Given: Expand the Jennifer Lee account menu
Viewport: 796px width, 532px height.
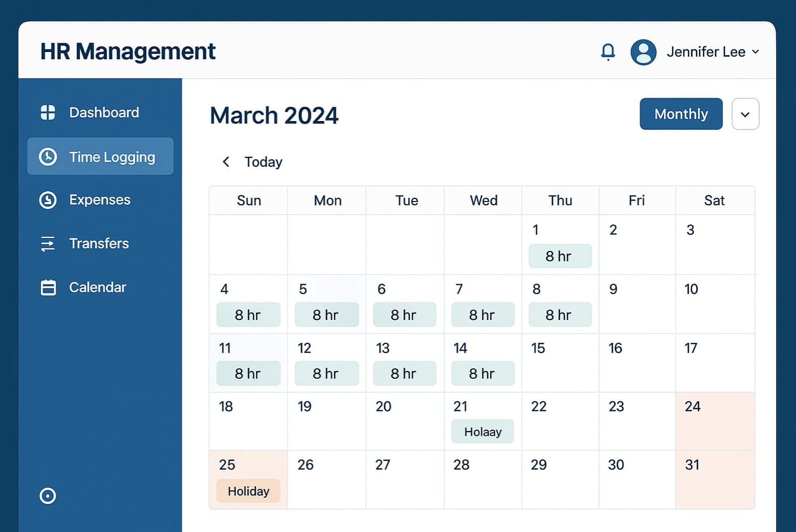Looking at the screenshot, I should click(x=755, y=52).
